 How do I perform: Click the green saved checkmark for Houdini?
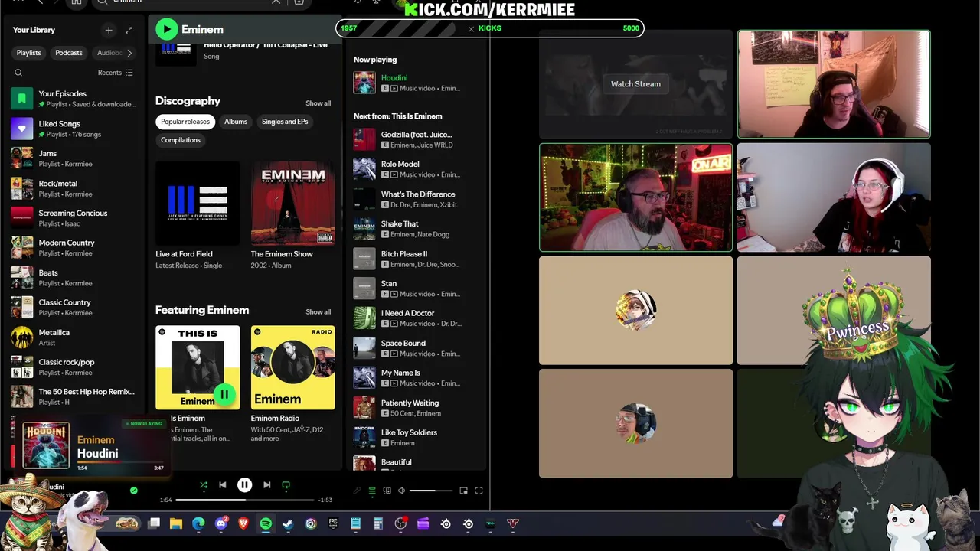(134, 491)
